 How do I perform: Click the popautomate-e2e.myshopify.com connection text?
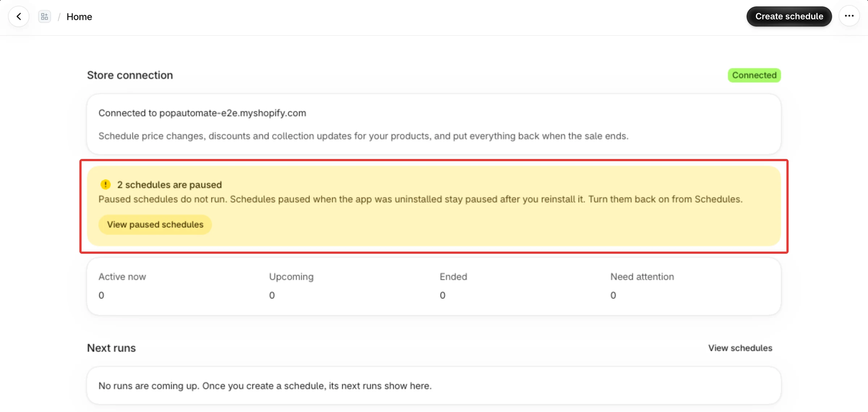(202, 113)
